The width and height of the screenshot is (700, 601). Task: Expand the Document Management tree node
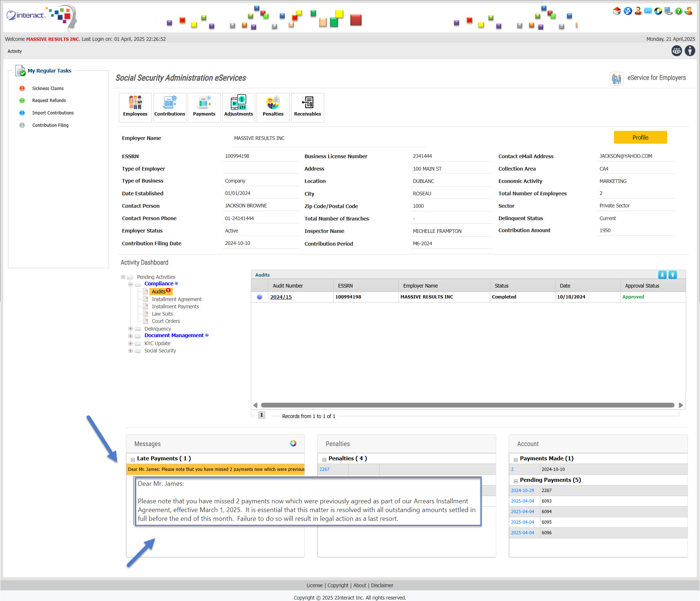pos(131,336)
